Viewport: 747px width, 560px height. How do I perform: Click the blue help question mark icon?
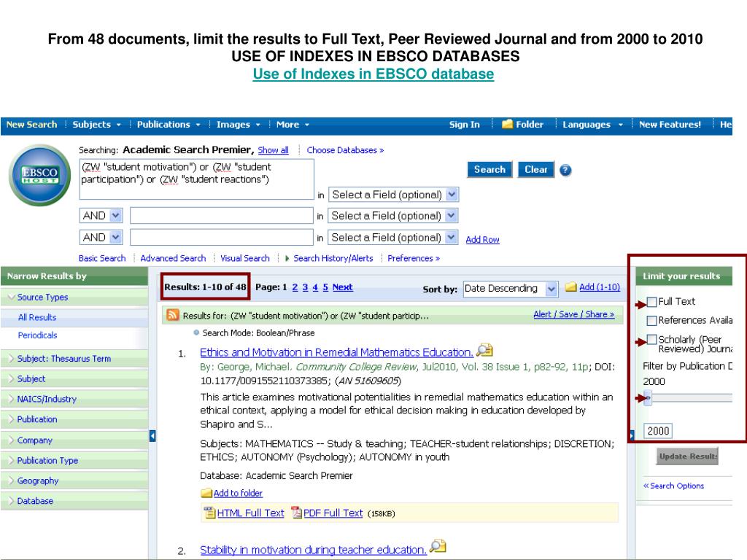[x=565, y=170]
